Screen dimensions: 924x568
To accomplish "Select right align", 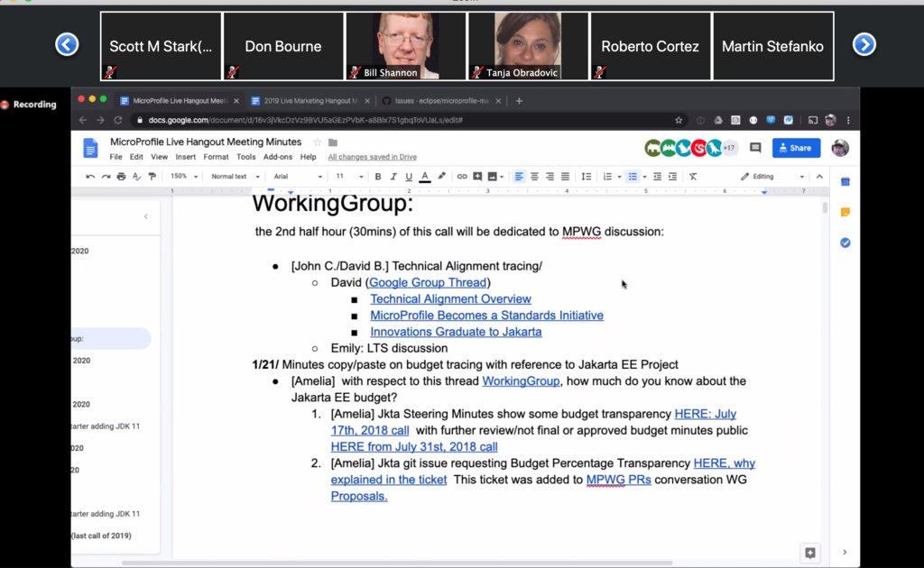I will 550,177.
